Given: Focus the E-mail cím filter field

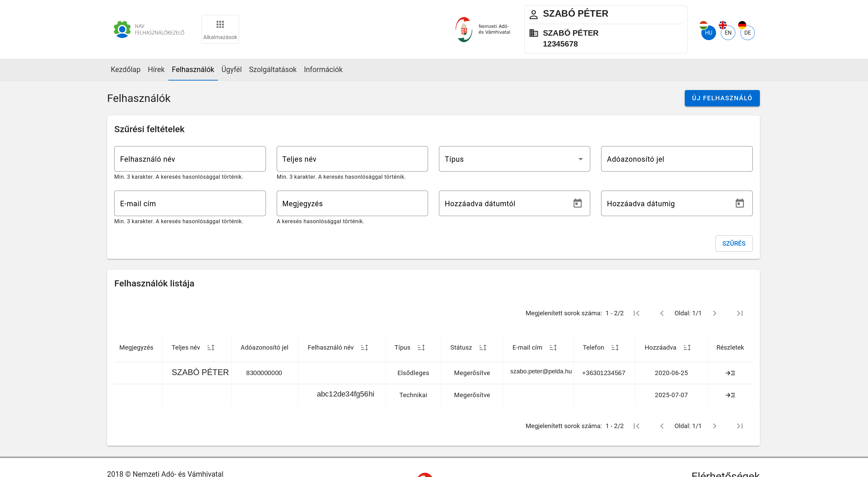Looking at the screenshot, I should tap(190, 204).
